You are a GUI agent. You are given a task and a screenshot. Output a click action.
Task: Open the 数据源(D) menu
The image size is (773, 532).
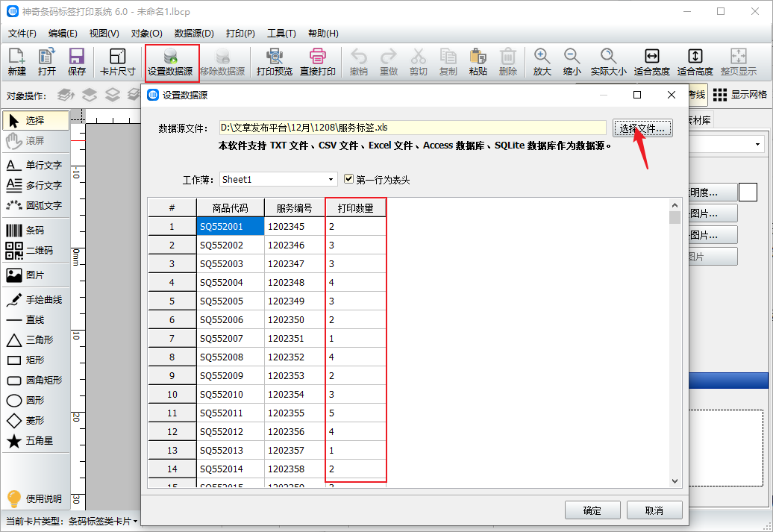[194, 34]
